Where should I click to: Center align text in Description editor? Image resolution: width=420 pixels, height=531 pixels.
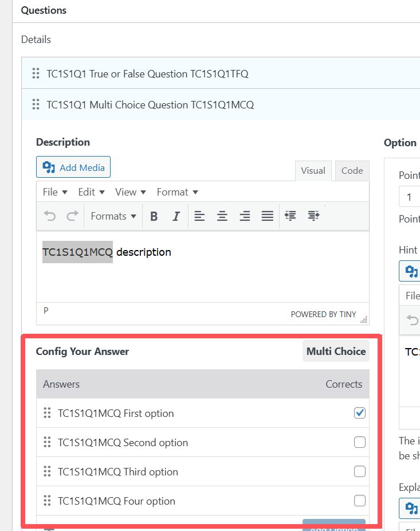(x=222, y=216)
